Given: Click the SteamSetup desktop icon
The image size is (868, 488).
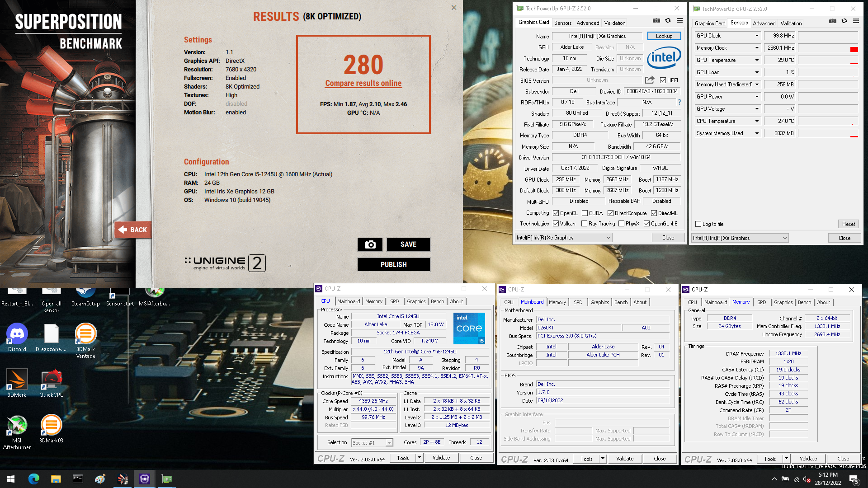Looking at the screenshot, I should [85, 298].
